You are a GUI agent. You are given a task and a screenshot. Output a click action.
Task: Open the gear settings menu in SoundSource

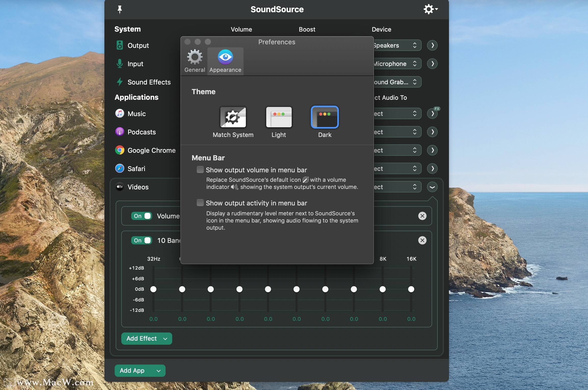tap(431, 9)
